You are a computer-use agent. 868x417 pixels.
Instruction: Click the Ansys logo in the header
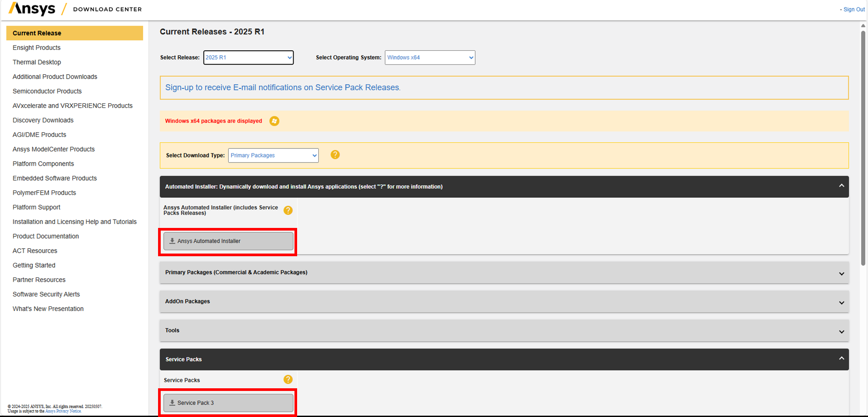tap(32, 9)
